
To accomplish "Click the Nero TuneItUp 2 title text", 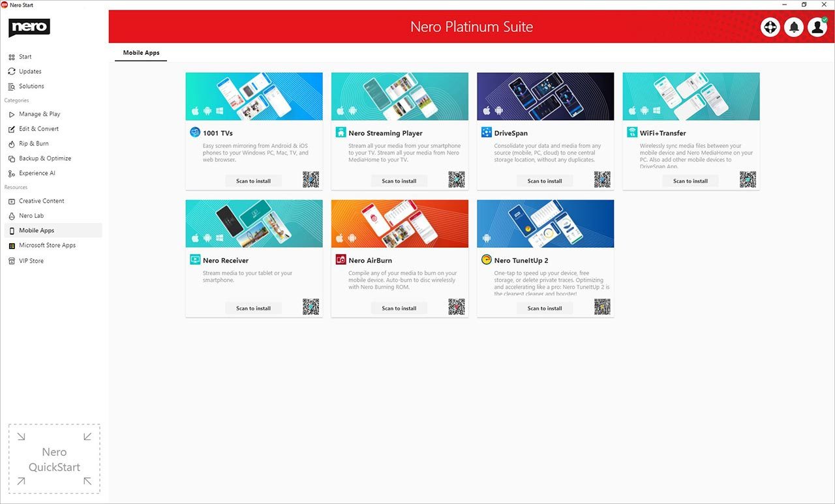I will pyautogui.click(x=521, y=260).
